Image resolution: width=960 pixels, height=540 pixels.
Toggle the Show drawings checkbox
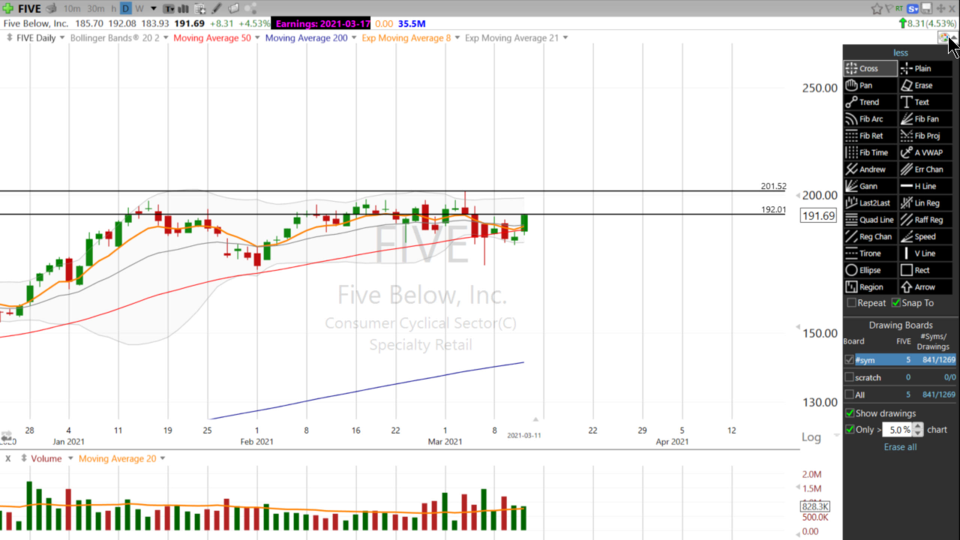[x=850, y=413]
